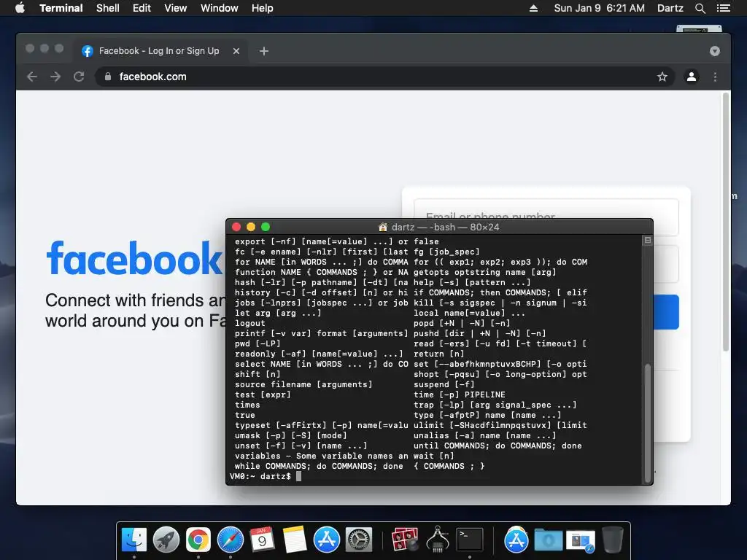The image size is (747, 560).
Task: Open App Store icon beside Downloads folder
Action: pos(516,540)
